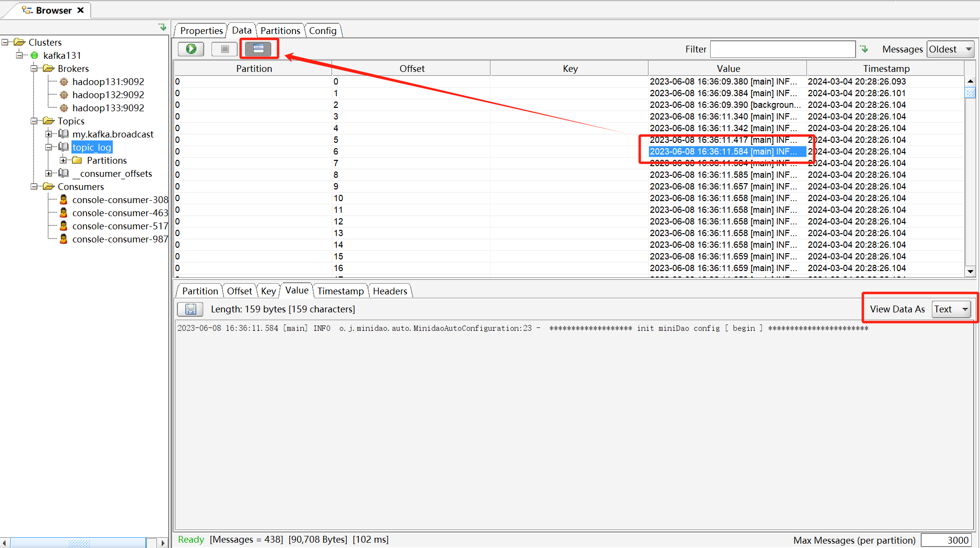Image resolution: width=980 pixels, height=548 pixels.
Task: Expand the my.kafka.broadcast topic node
Action: (x=49, y=134)
